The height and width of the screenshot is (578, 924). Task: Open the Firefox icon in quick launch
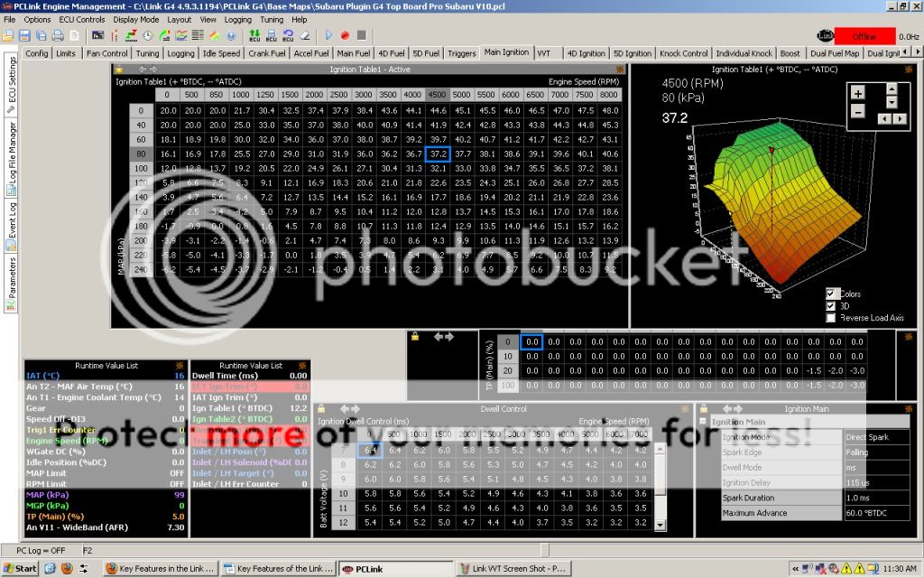pyautogui.click(x=68, y=569)
